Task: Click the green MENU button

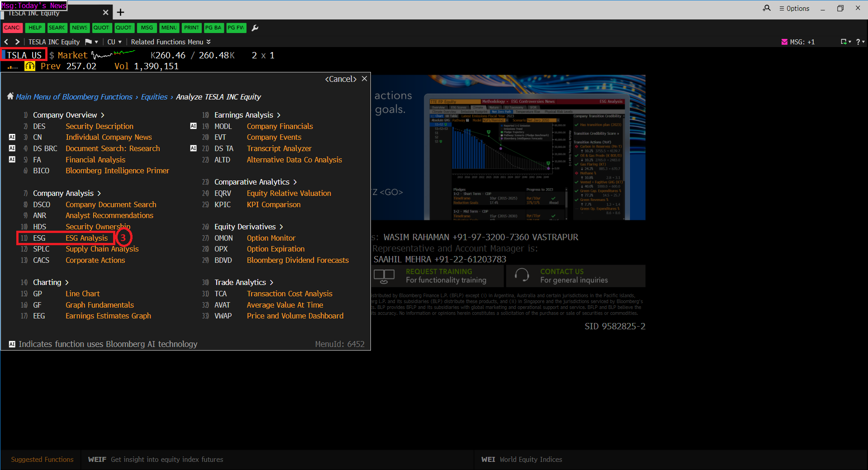Action: pos(169,28)
